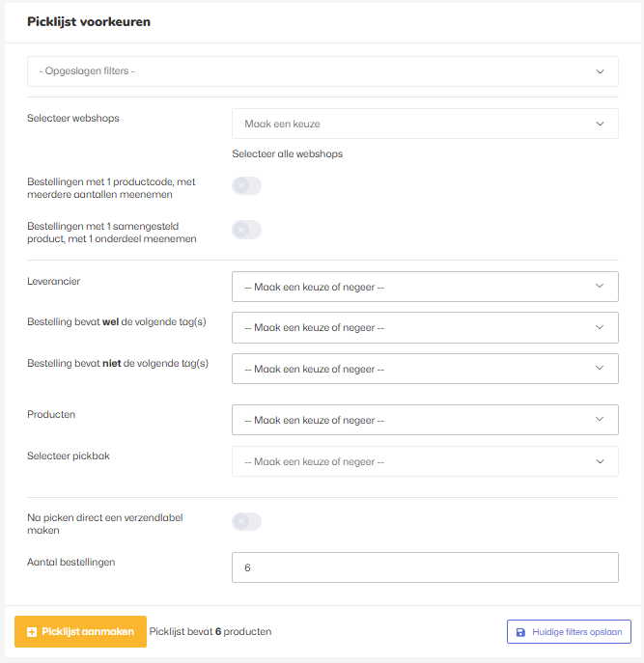
Task: Open the 'bevat niet' tags dropdown
Action: (425, 369)
